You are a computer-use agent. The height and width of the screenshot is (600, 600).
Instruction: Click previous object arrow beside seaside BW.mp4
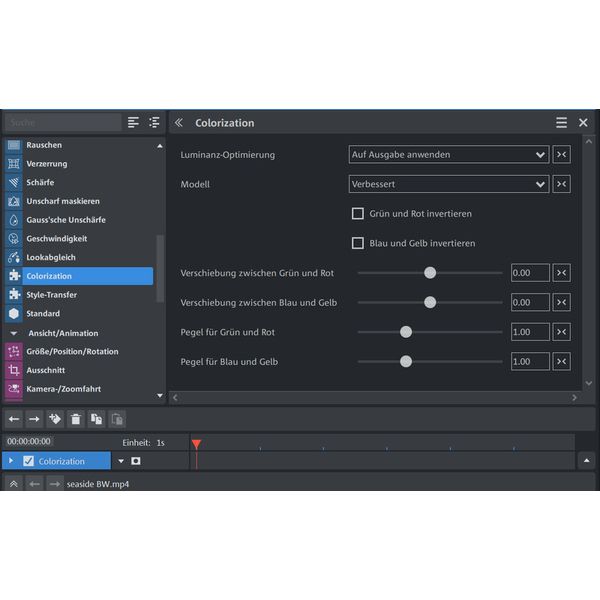tap(34, 484)
